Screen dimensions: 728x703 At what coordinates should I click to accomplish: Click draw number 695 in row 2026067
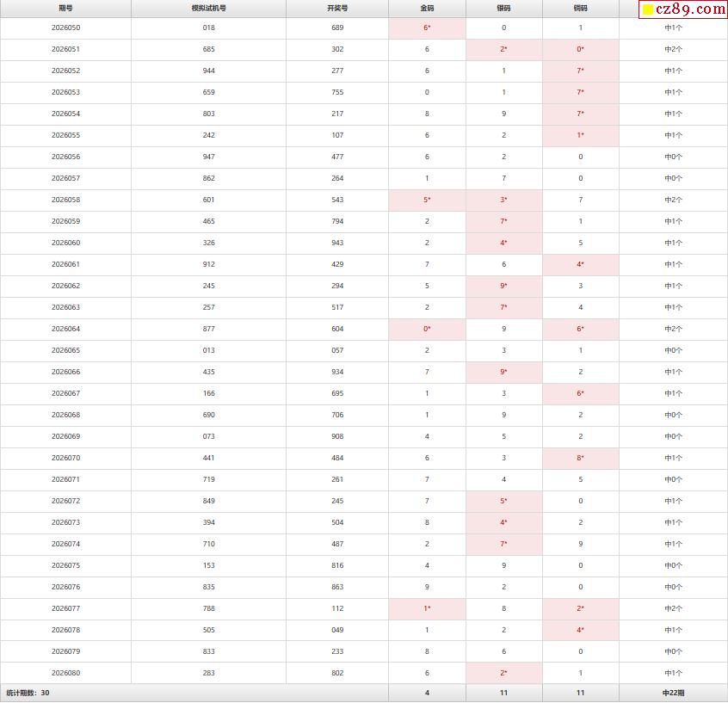(x=337, y=393)
